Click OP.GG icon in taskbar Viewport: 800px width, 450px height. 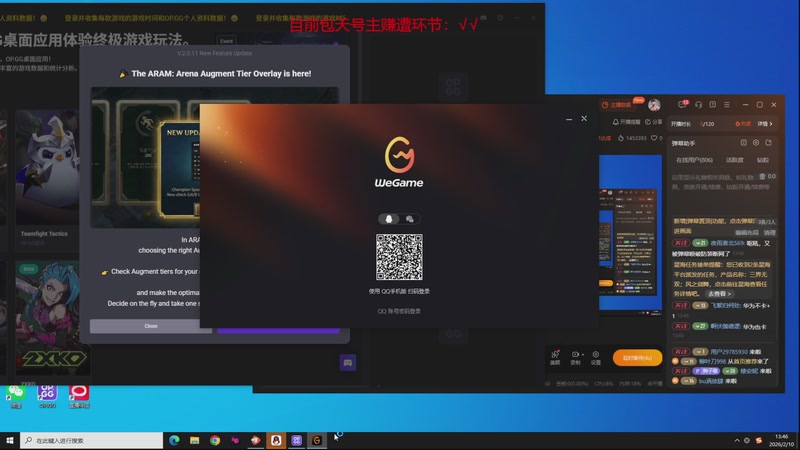pos(296,440)
